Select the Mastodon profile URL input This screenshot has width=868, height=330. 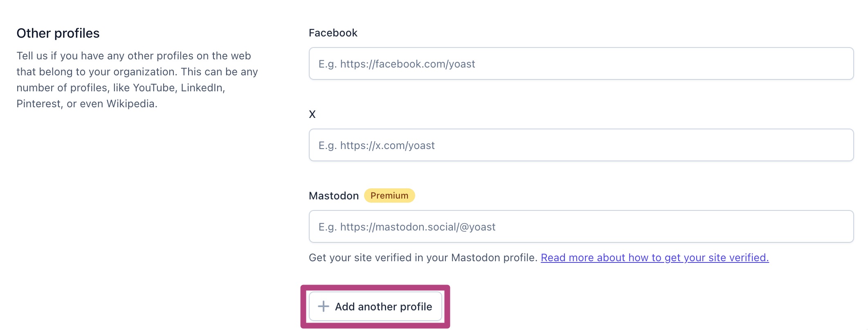(x=581, y=226)
